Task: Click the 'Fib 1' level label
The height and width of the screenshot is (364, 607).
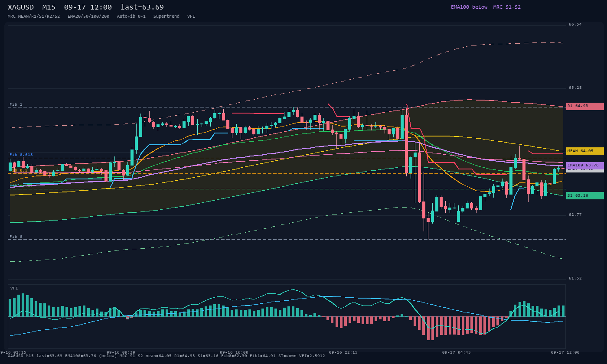Action: pos(16,104)
